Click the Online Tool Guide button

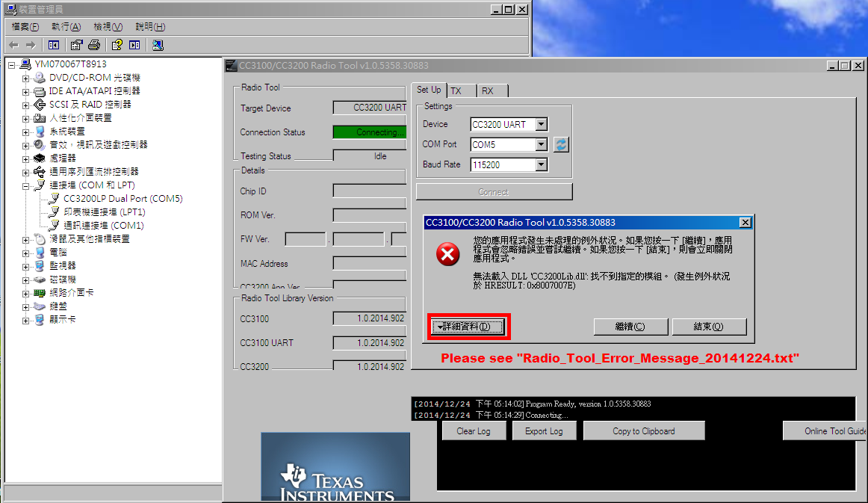coord(825,431)
